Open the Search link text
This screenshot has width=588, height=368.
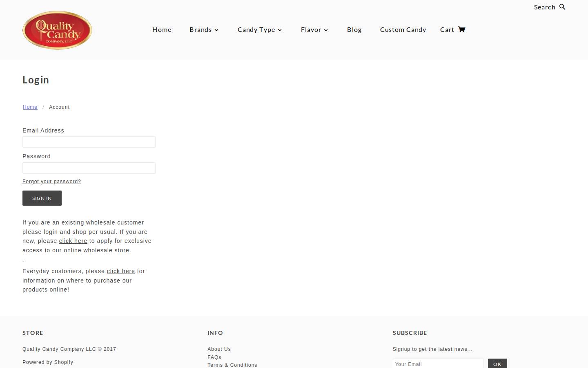(544, 7)
